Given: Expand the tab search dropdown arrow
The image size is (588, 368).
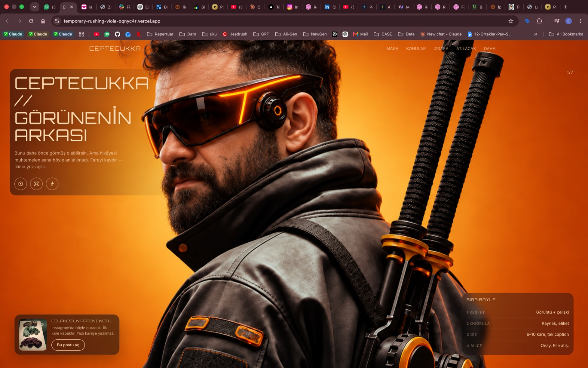Looking at the screenshot, I should 35,7.
